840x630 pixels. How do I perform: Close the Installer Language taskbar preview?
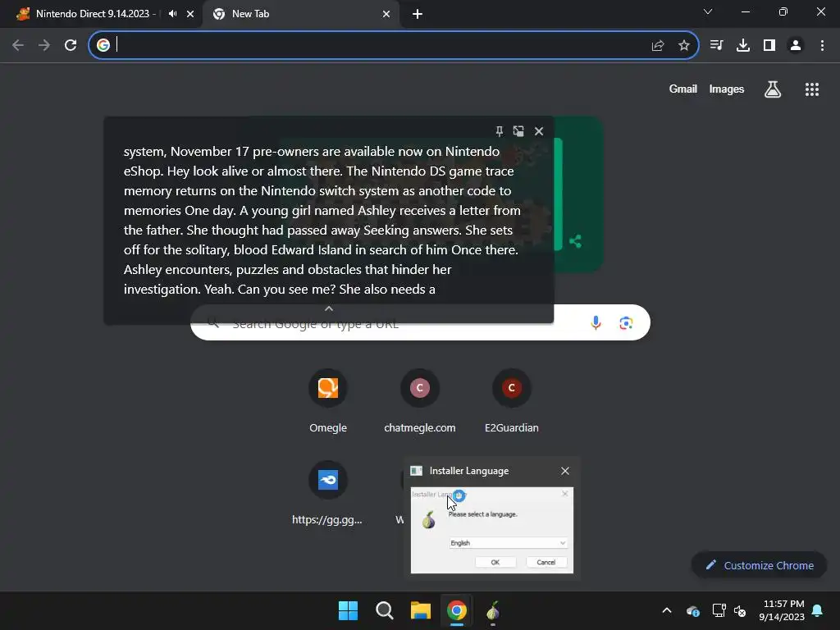point(565,471)
